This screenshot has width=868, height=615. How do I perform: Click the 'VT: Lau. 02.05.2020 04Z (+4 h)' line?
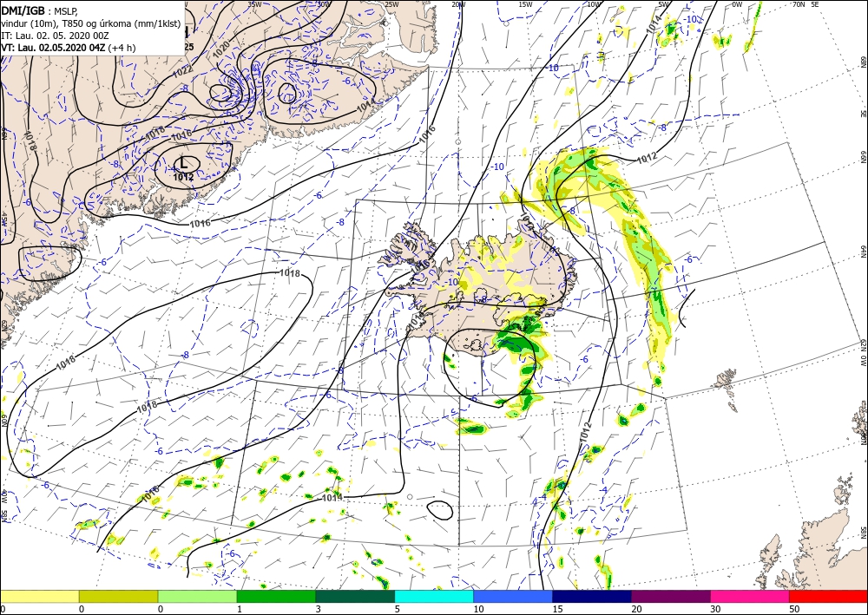coord(68,48)
